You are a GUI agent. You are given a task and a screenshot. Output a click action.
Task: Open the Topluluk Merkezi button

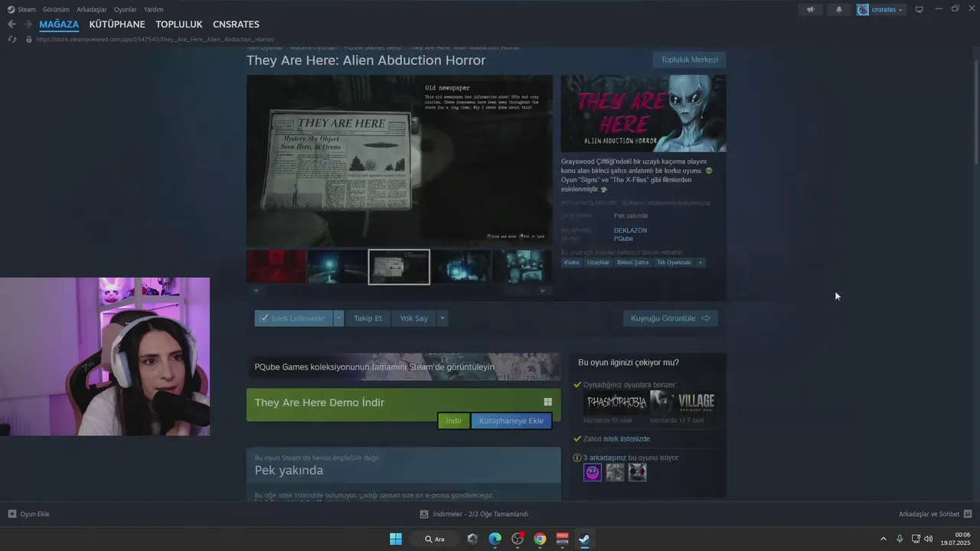click(689, 60)
